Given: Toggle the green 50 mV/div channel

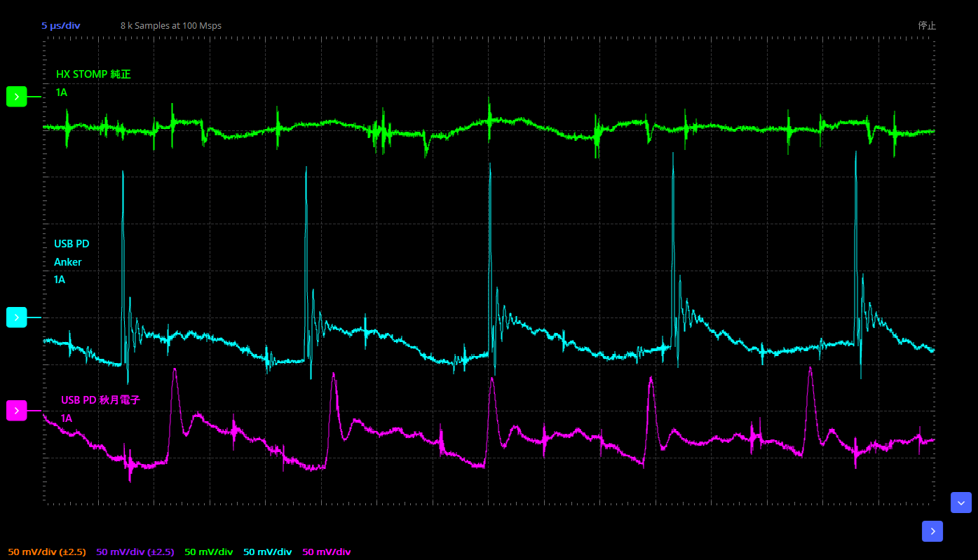Looking at the screenshot, I should [x=208, y=552].
